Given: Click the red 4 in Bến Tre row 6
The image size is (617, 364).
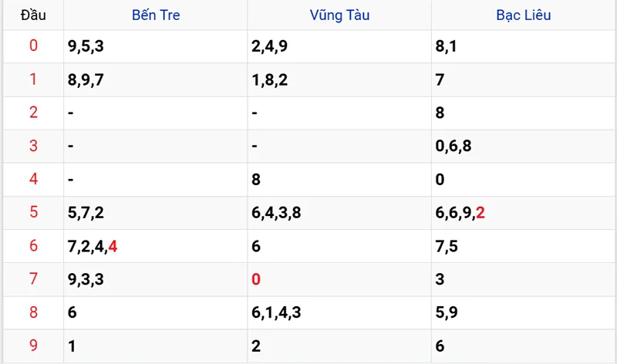Looking at the screenshot, I should coord(113,247).
